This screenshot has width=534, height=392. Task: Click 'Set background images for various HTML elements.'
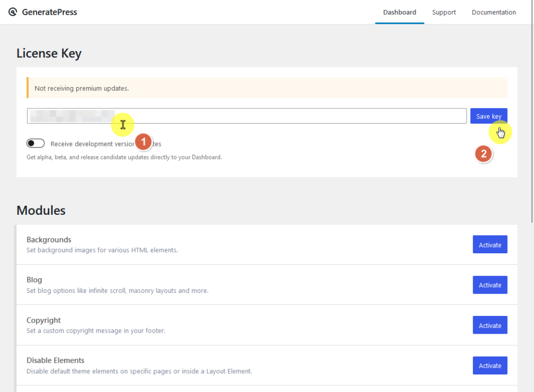[x=102, y=250]
